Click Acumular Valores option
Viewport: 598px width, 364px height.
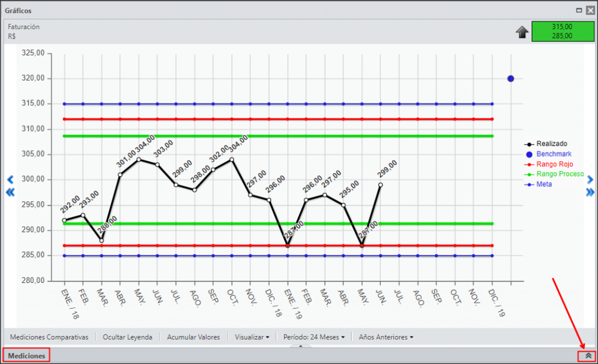pos(193,337)
